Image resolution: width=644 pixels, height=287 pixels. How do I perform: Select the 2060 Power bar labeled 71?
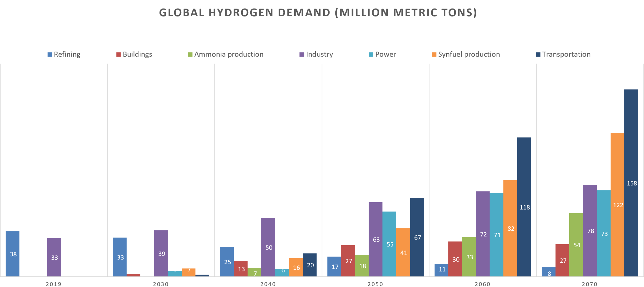click(x=497, y=235)
